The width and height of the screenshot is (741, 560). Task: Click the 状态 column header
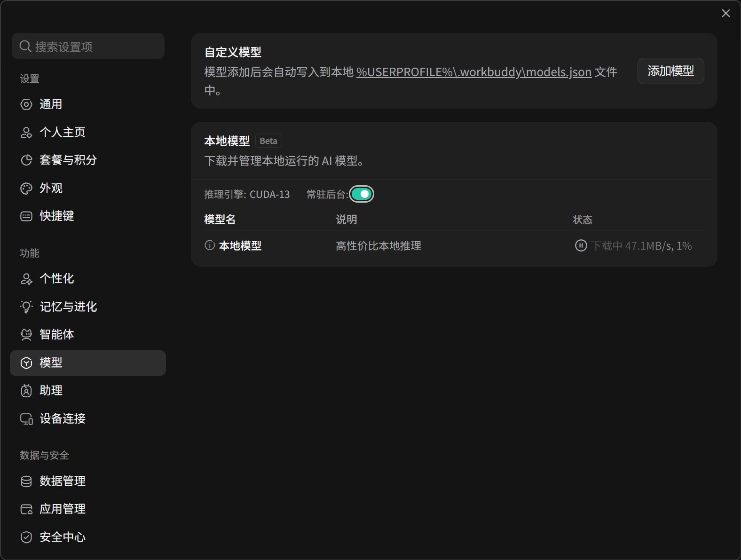click(583, 220)
